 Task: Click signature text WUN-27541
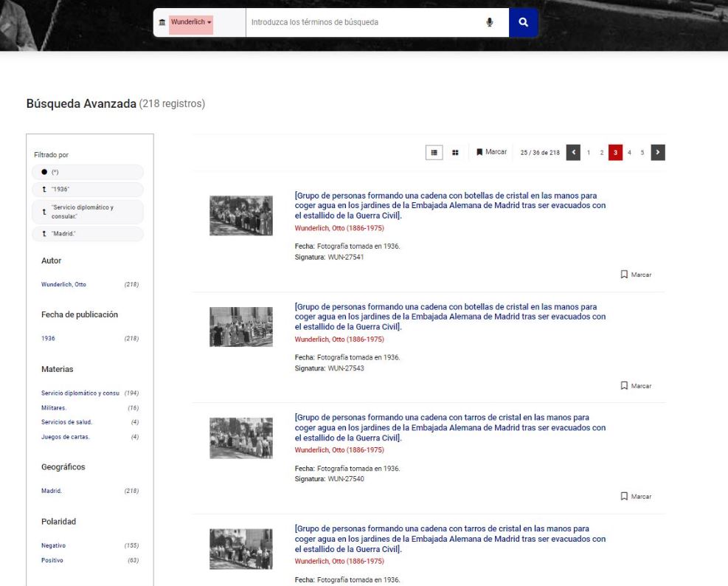[346, 257]
